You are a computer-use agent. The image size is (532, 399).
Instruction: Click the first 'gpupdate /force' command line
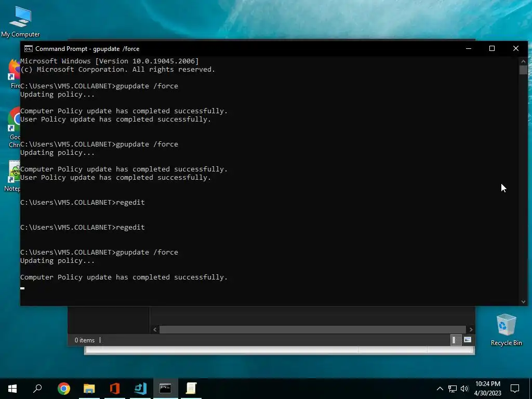pyautogui.click(x=99, y=86)
